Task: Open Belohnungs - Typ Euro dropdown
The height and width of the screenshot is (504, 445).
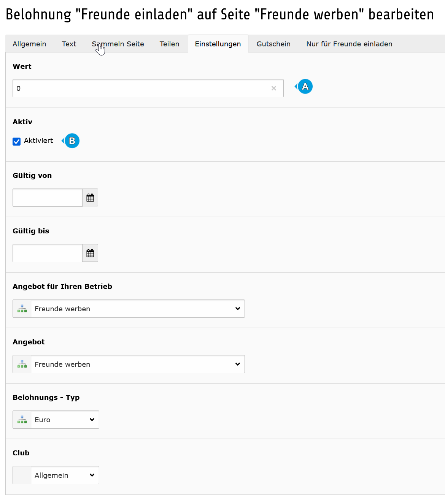Action: tap(65, 420)
